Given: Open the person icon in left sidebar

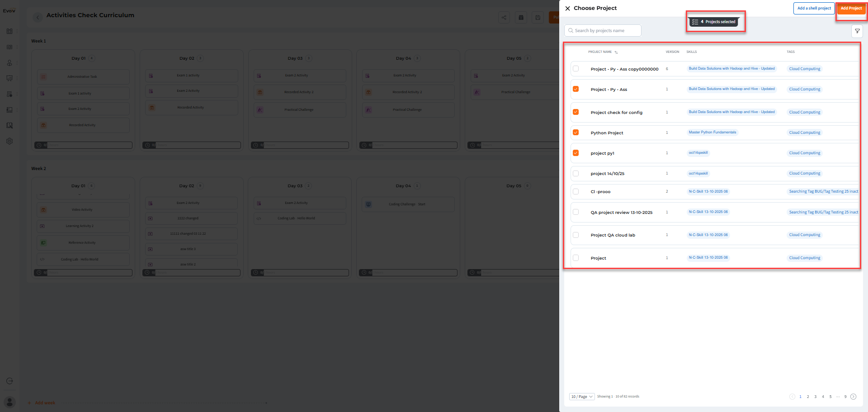Looking at the screenshot, I should [9, 63].
